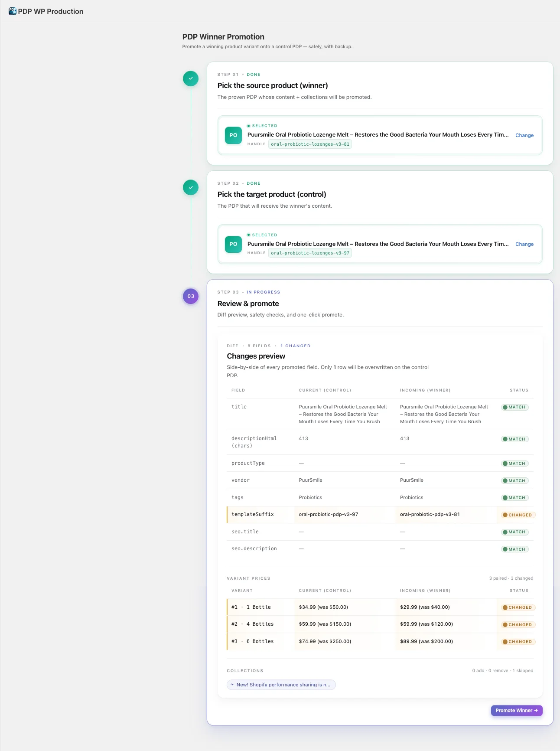
Task: Click the Changes preview heading
Action: point(256,356)
